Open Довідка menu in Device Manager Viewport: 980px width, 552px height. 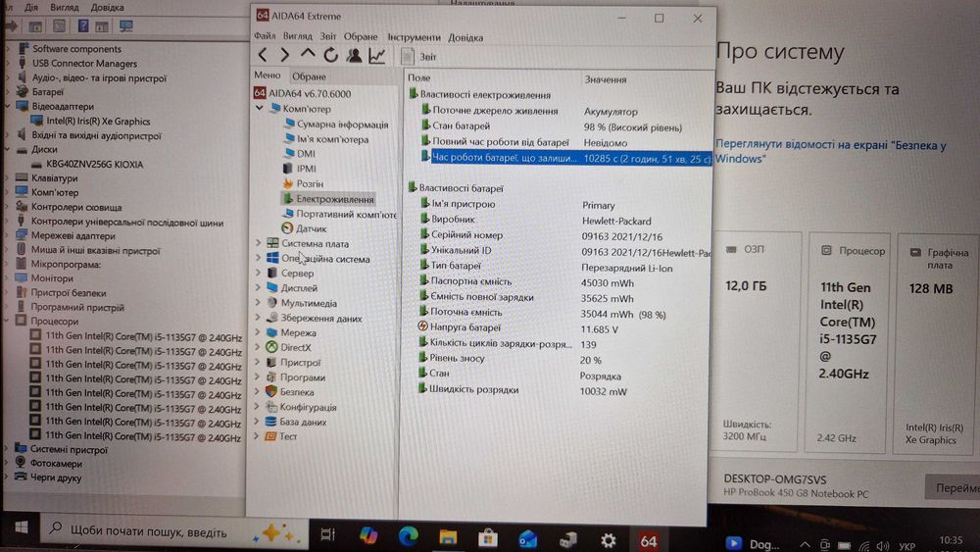click(x=107, y=8)
